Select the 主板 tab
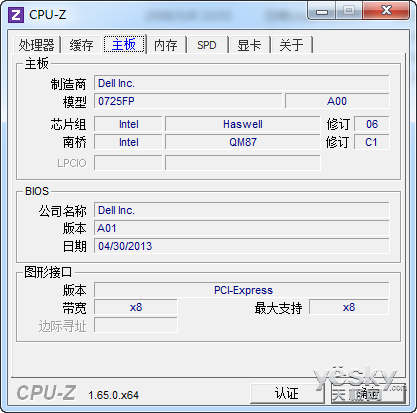 click(x=124, y=44)
